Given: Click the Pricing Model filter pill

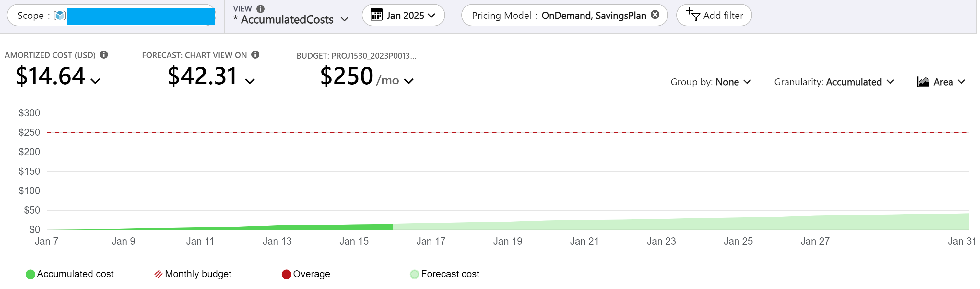Looking at the screenshot, I should (x=559, y=15).
